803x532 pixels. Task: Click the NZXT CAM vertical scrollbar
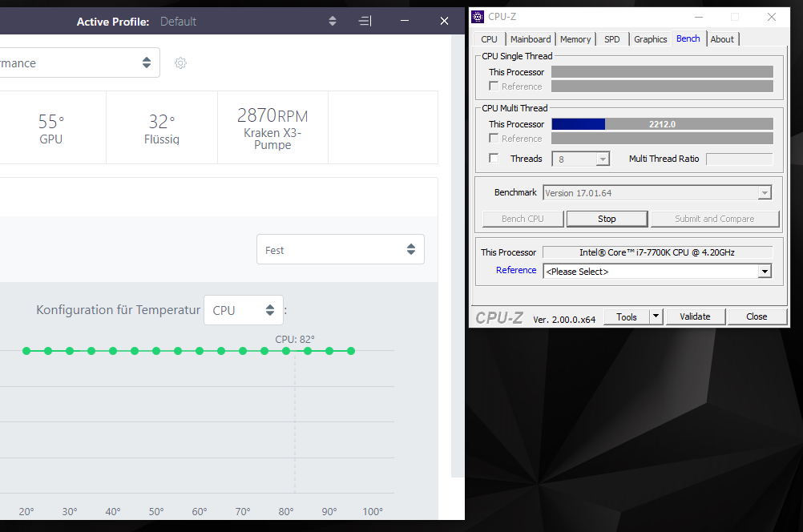pyautogui.click(x=458, y=256)
